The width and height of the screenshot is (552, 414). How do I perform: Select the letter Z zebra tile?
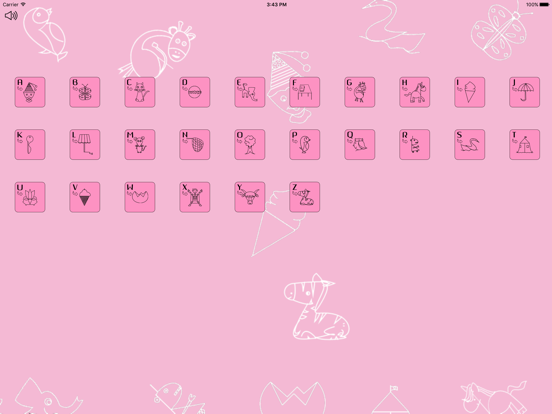(305, 197)
